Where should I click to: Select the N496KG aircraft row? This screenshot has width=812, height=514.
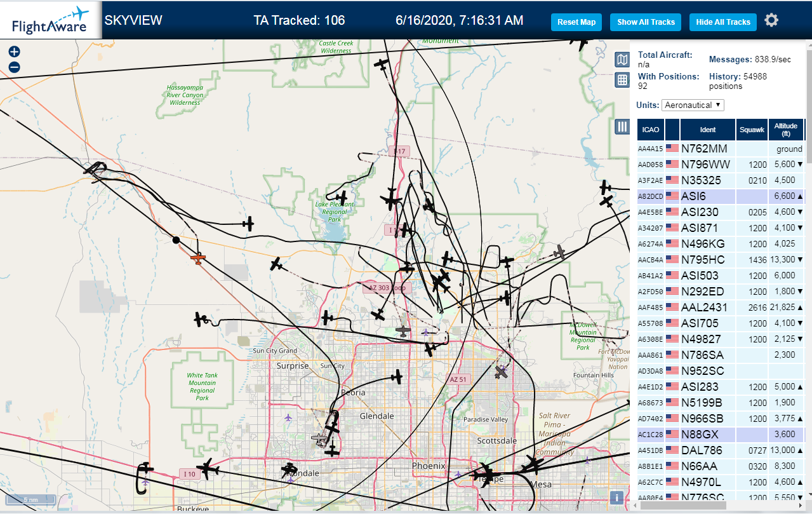721,244
